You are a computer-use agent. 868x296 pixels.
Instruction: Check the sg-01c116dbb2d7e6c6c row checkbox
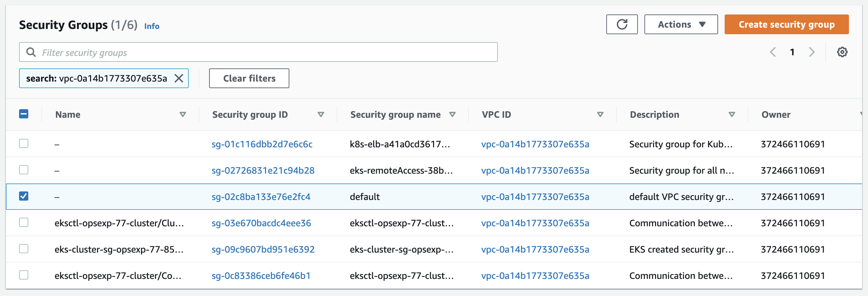pyautogui.click(x=23, y=144)
